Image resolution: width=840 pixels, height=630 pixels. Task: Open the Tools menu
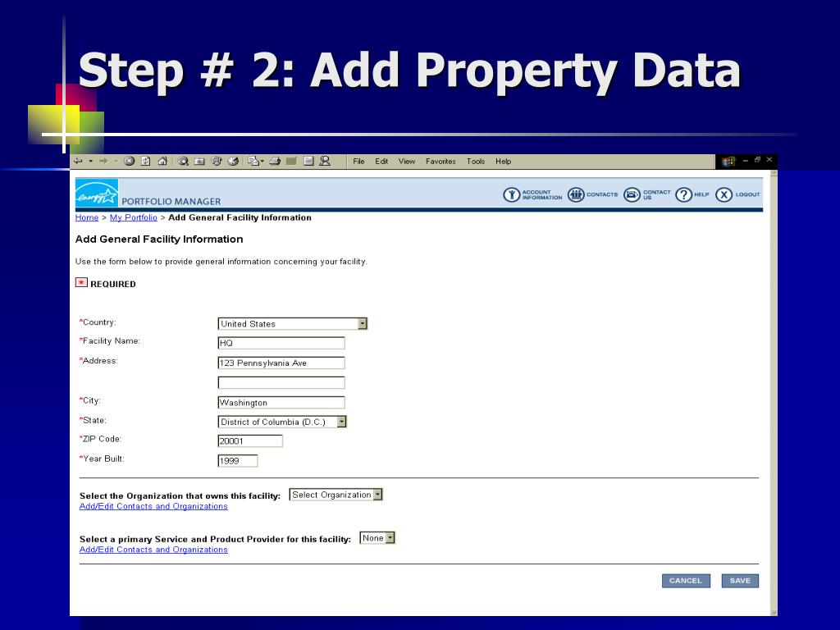(476, 162)
